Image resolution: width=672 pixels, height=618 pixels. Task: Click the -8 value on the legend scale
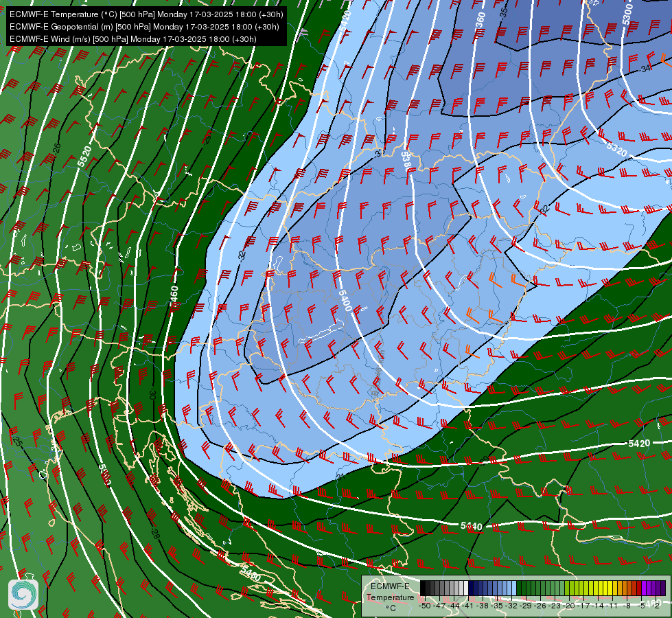click(x=627, y=606)
